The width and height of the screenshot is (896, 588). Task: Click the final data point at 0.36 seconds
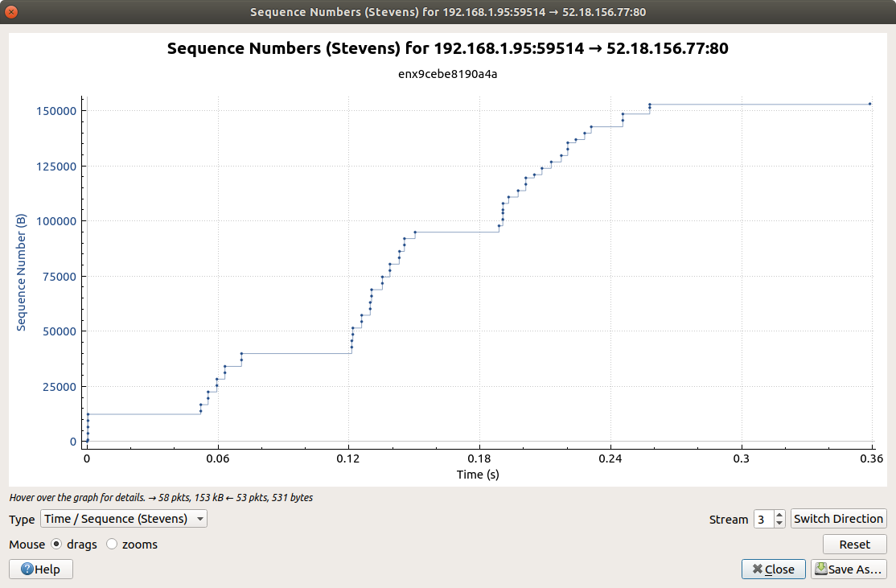click(x=870, y=104)
